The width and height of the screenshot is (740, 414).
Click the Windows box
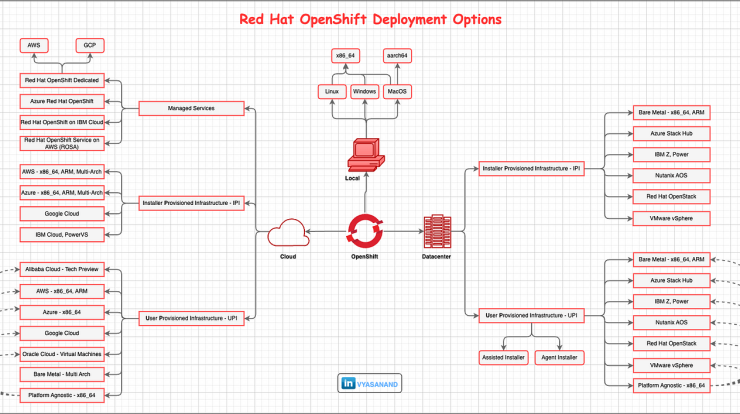coord(365,92)
